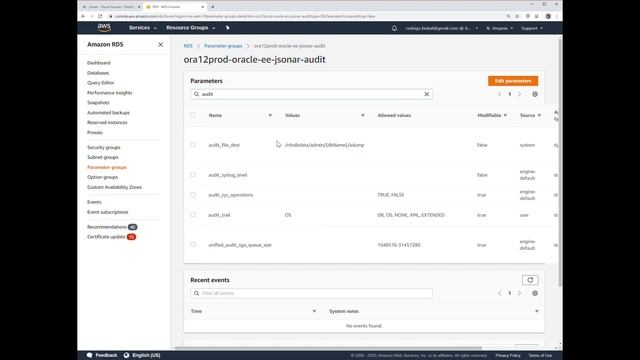Screen dimensions: 640x360
Task: Open Databases in the RDS sidebar
Action: tap(98, 73)
